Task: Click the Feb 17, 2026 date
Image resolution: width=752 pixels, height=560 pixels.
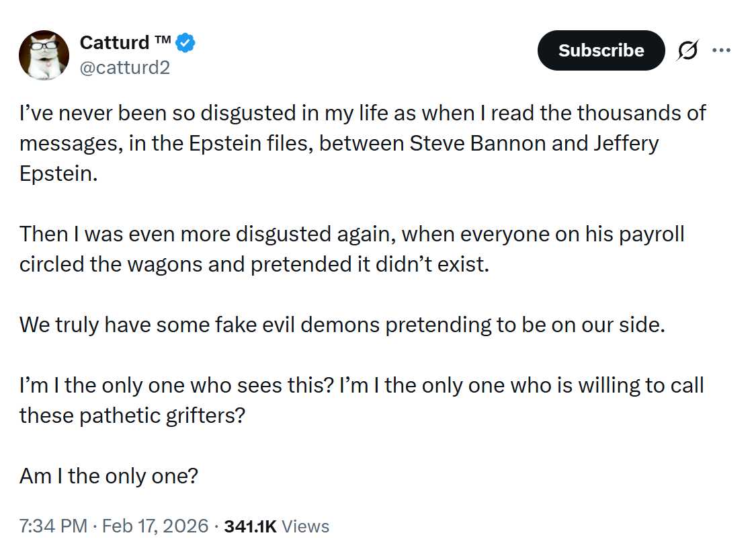Action: 156,526
